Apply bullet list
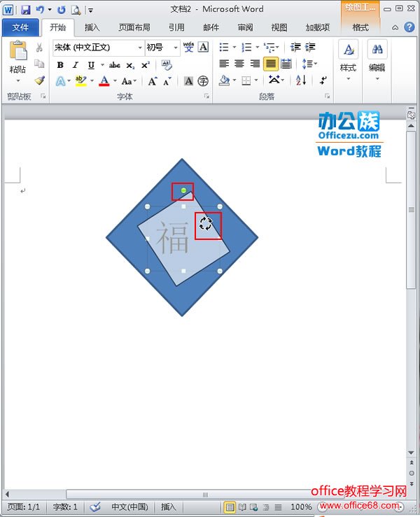420x517 pixels. coord(224,48)
